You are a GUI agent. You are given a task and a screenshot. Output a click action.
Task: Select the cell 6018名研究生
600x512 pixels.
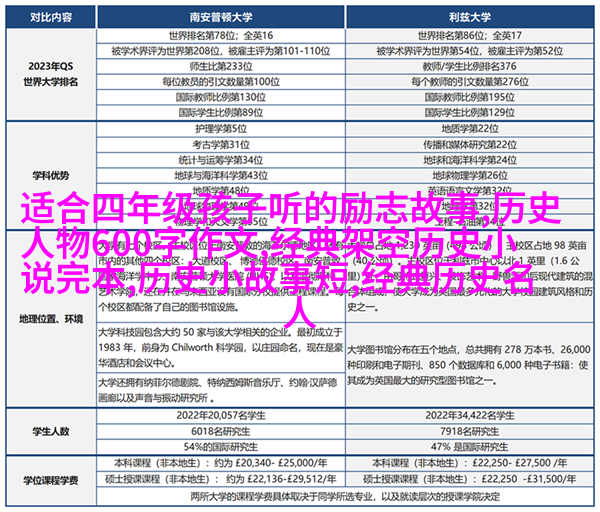point(221,432)
